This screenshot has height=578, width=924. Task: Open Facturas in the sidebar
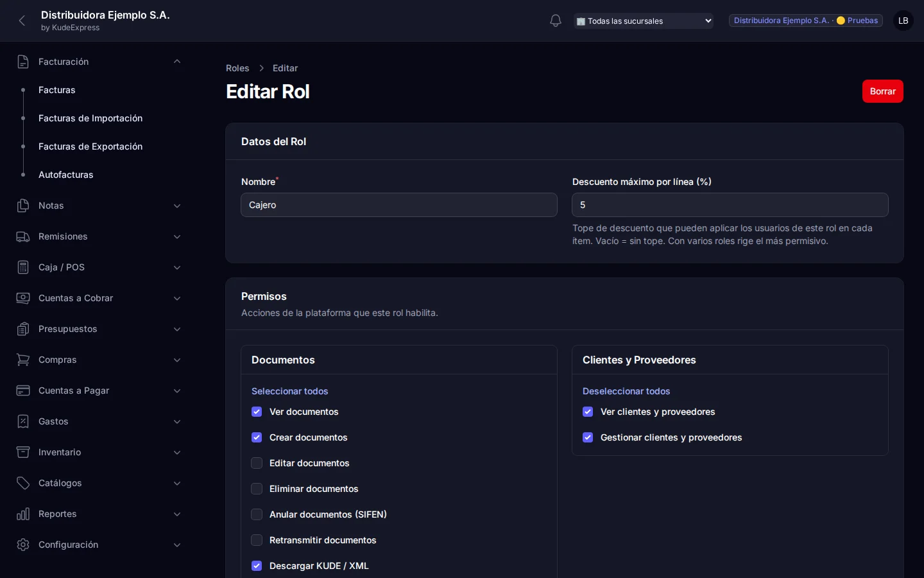pyautogui.click(x=57, y=90)
